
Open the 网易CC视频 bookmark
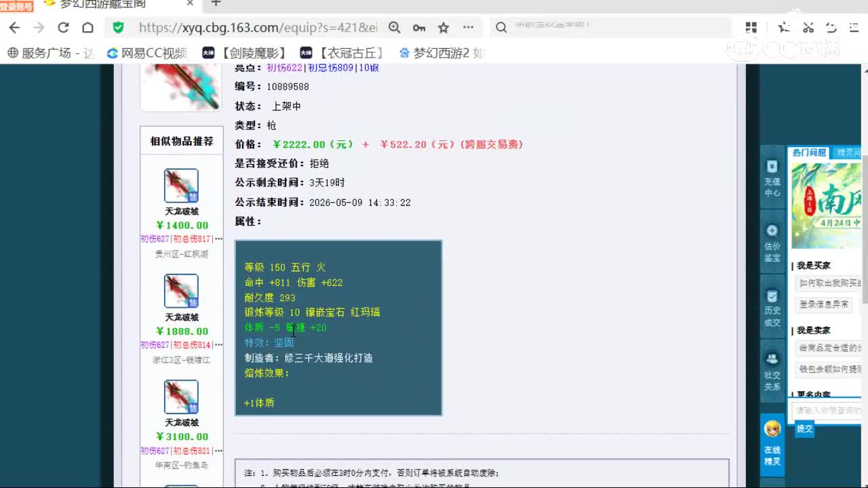click(147, 53)
